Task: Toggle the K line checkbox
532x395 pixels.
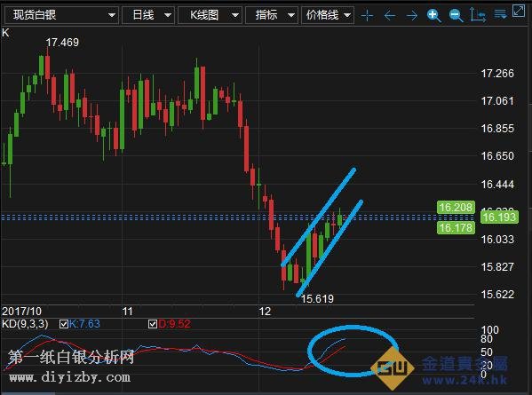Action: (63, 324)
